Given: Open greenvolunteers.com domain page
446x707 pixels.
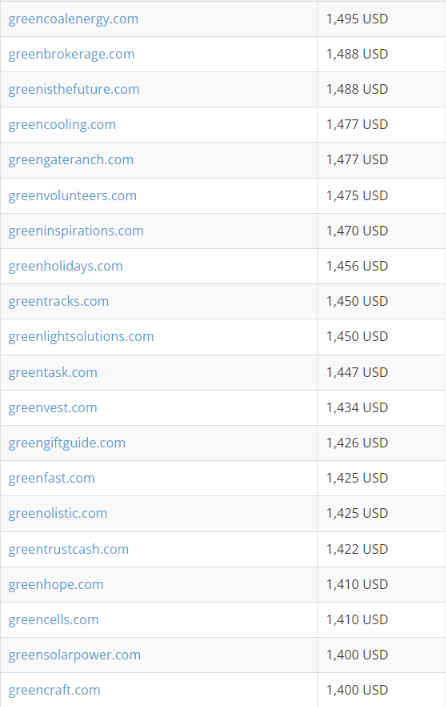Looking at the screenshot, I should [x=73, y=196].
